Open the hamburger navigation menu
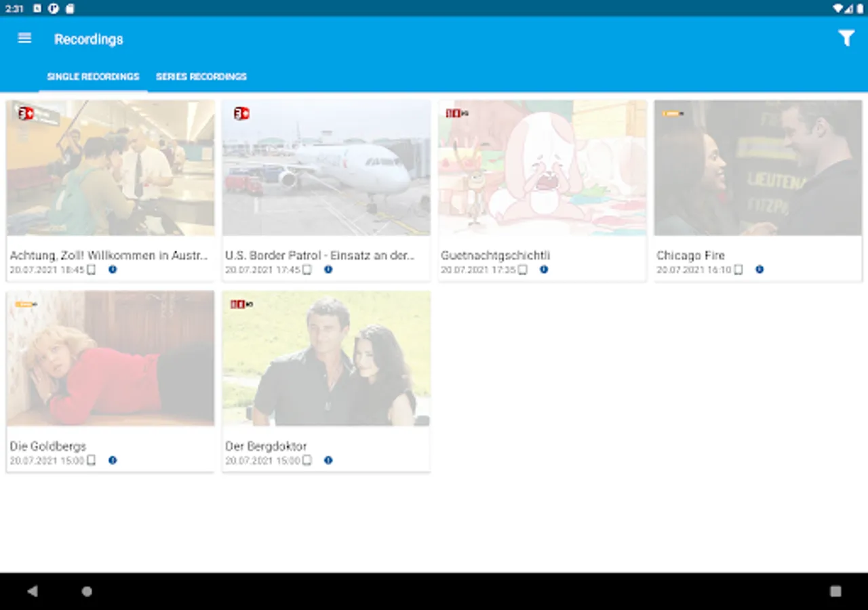This screenshot has height=610, width=868. (x=24, y=38)
